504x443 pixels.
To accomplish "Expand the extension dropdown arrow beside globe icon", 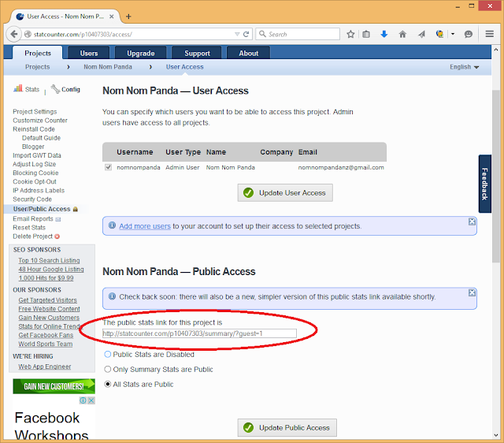I will coord(453,34).
